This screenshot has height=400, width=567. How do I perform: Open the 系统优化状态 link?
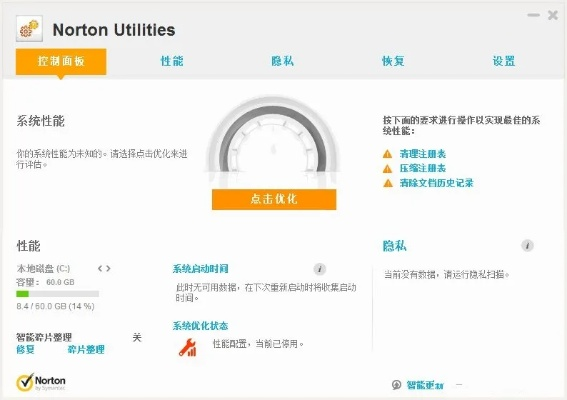200,326
